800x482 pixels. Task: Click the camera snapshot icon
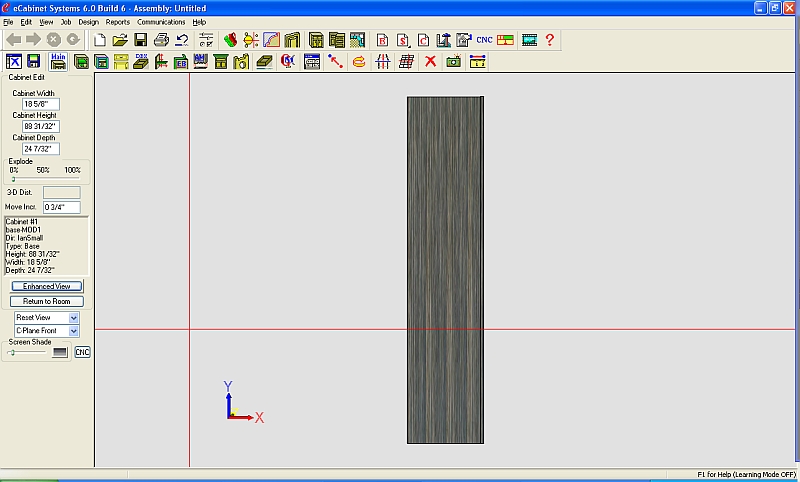(x=454, y=62)
